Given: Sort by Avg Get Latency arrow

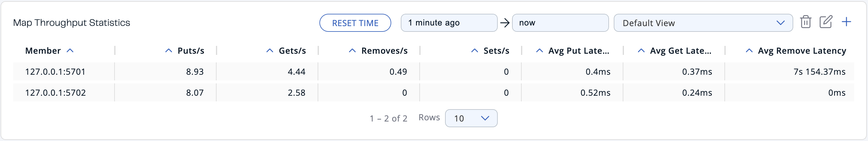Looking at the screenshot, I should click(641, 51).
